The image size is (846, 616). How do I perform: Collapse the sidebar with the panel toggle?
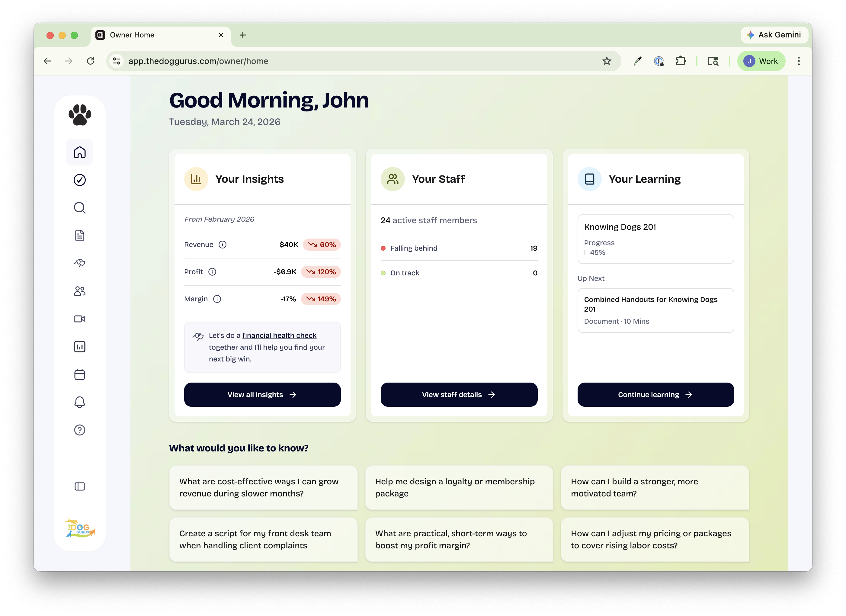click(x=79, y=486)
